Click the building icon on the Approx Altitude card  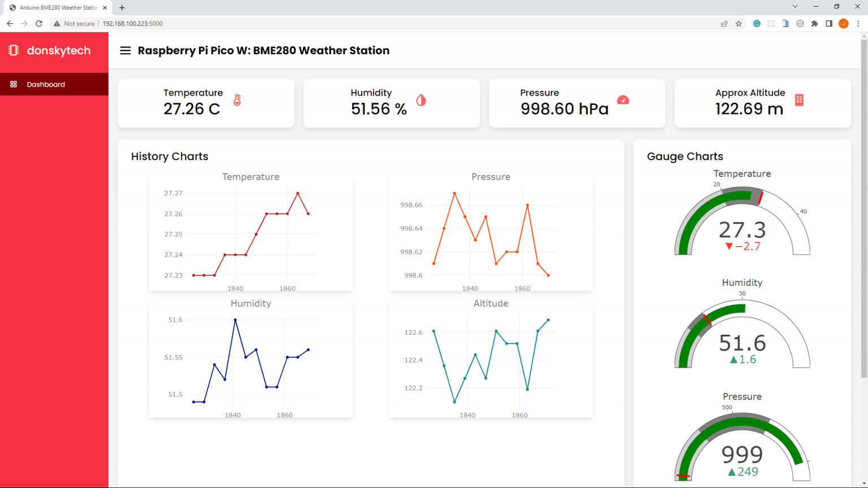click(798, 100)
